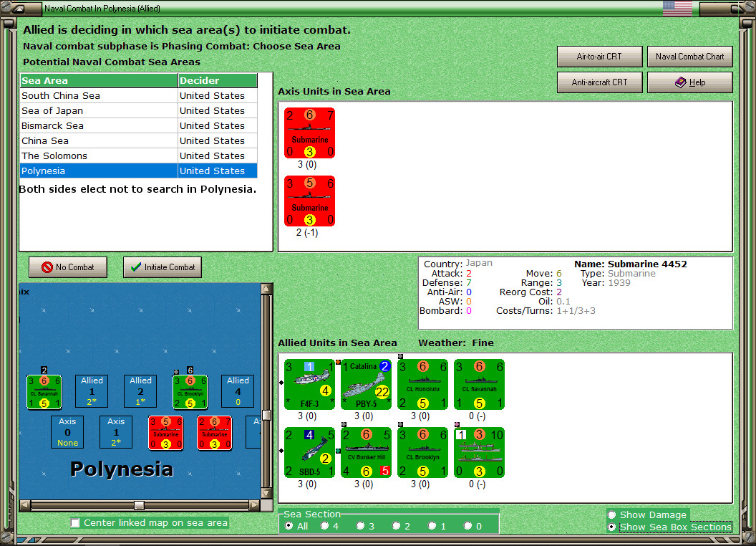Click Name: Submarine 4452 in unit details
756x546 pixels.
(x=630, y=264)
